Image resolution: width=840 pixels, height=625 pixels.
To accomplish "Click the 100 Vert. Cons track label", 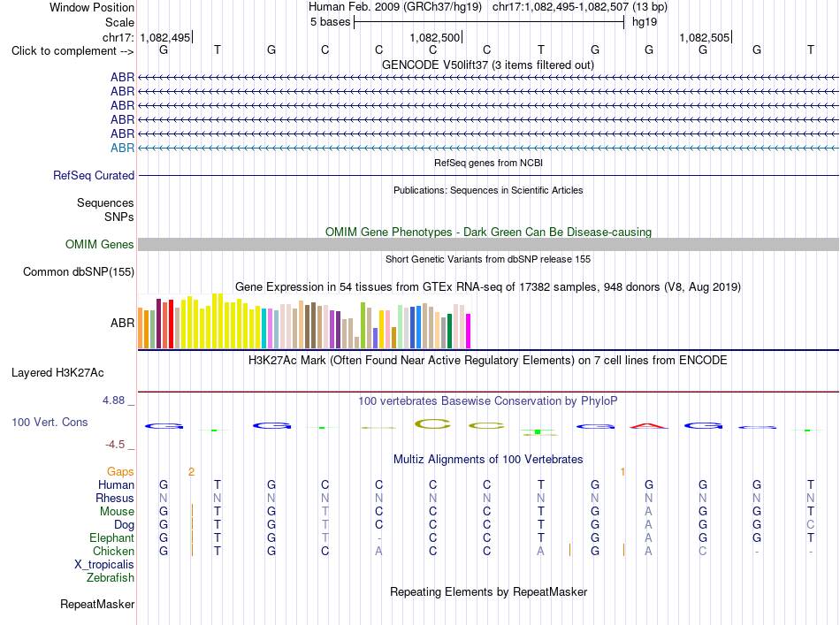I will coord(50,422).
